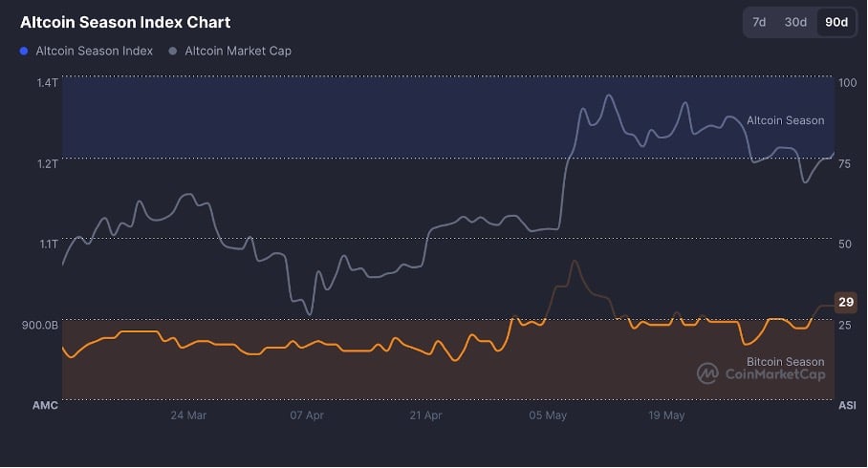Toggle the Altcoin Market Cap legend label
868x468 pixels.
pyautogui.click(x=238, y=51)
